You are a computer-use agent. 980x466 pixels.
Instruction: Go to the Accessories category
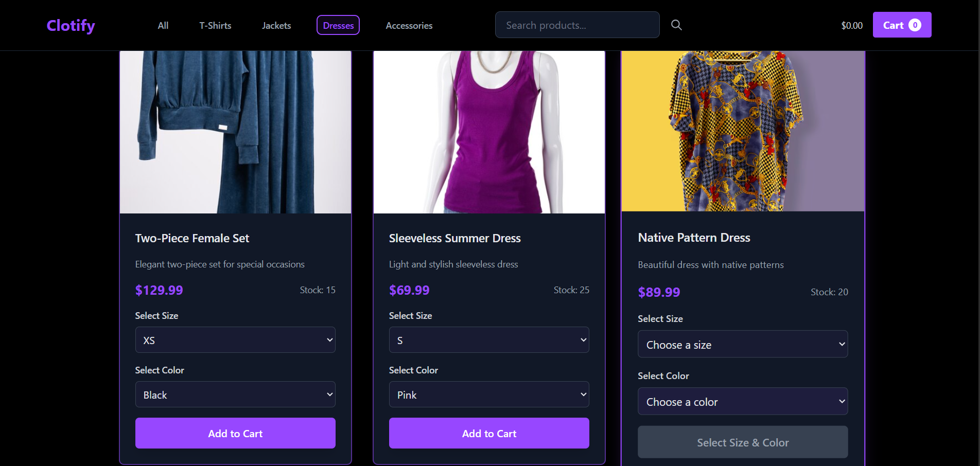409,25
